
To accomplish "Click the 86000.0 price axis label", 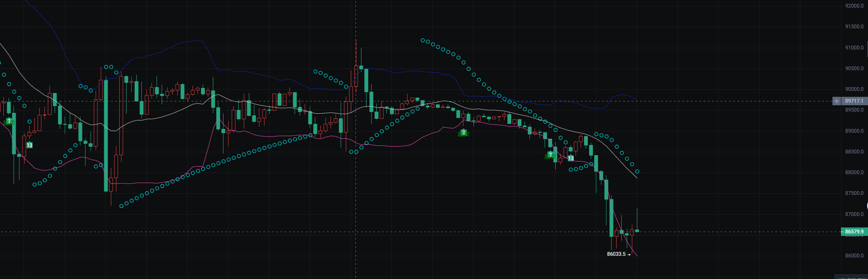I will pos(854,256).
